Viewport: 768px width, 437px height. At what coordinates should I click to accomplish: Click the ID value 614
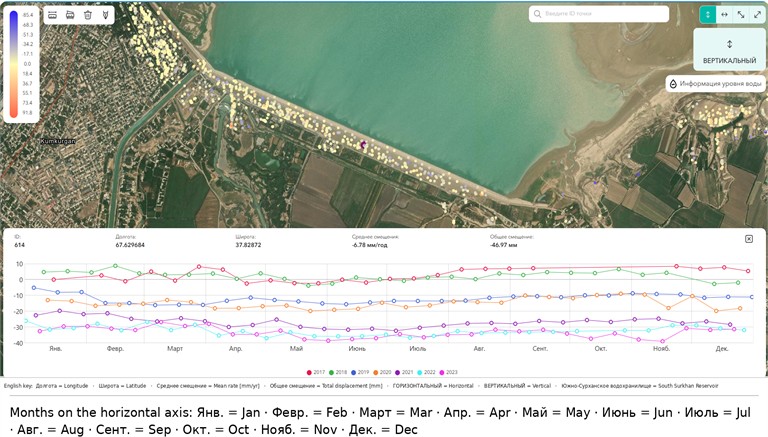pos(19,245)
